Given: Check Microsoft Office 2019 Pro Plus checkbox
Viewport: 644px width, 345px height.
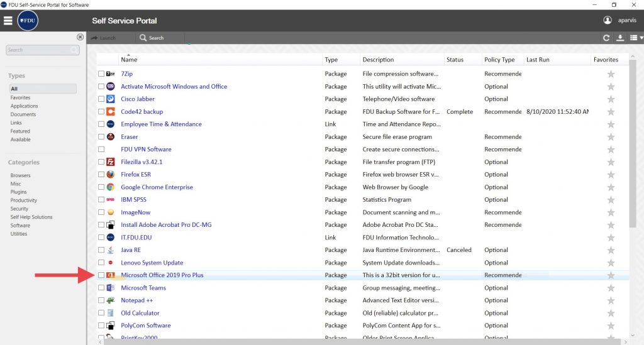Looking at the screenshot, I should pos(101,275).
